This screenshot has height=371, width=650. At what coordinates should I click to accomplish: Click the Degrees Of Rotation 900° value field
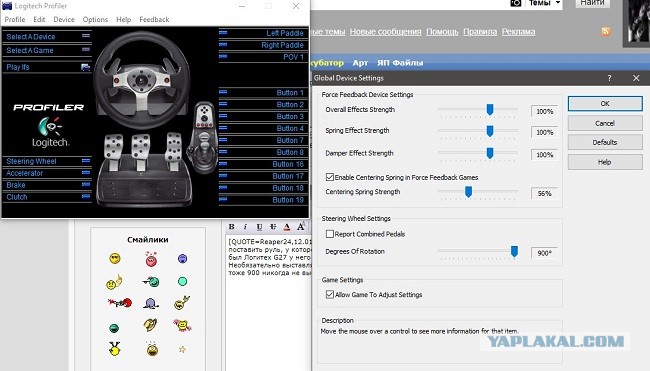click(544, 253)
